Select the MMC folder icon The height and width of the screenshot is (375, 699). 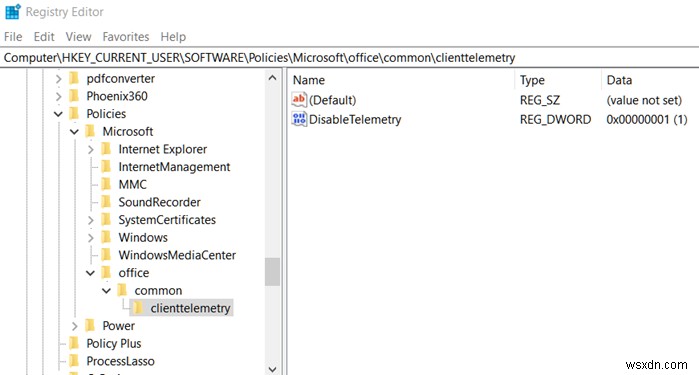(106, 184)
